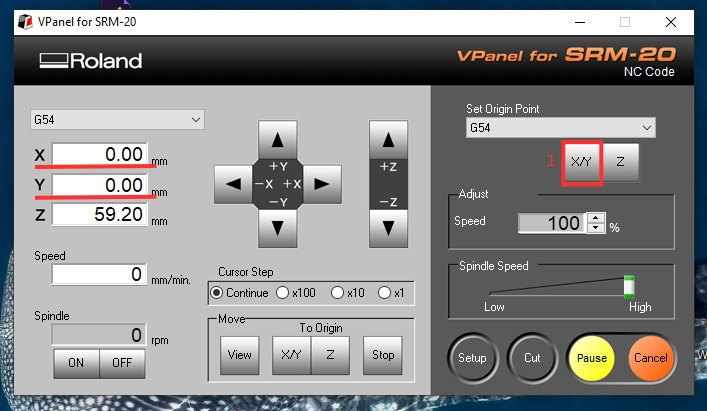Click the Speed mm/min value field
This screenshot has height=411, width=707.
tap(99, 274)
